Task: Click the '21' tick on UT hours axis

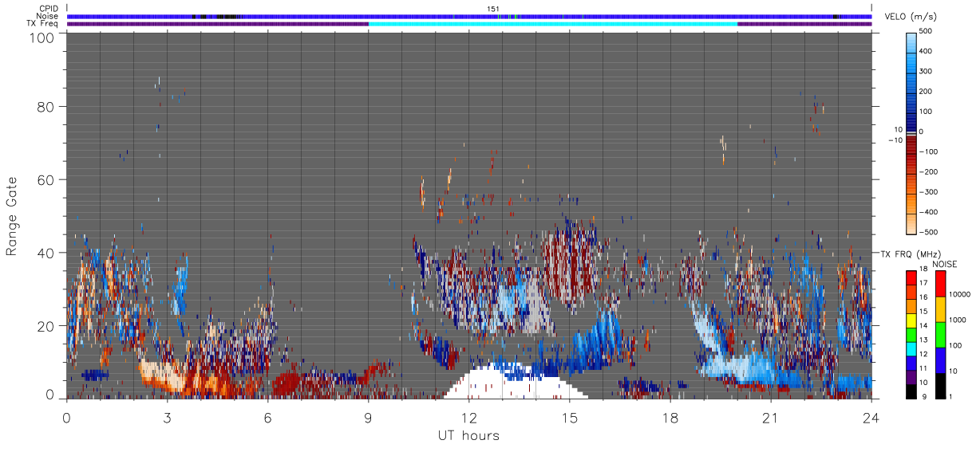Action: coord(771,417)
